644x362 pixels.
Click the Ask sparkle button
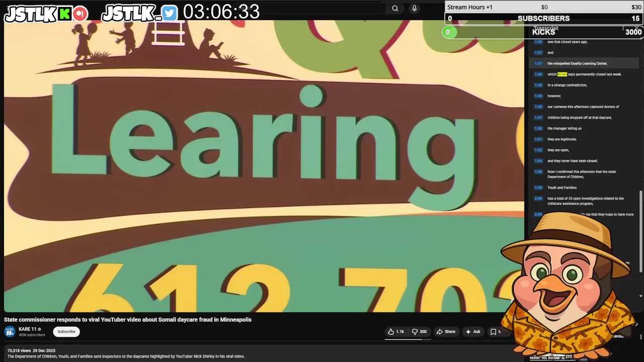coord(473,332)
